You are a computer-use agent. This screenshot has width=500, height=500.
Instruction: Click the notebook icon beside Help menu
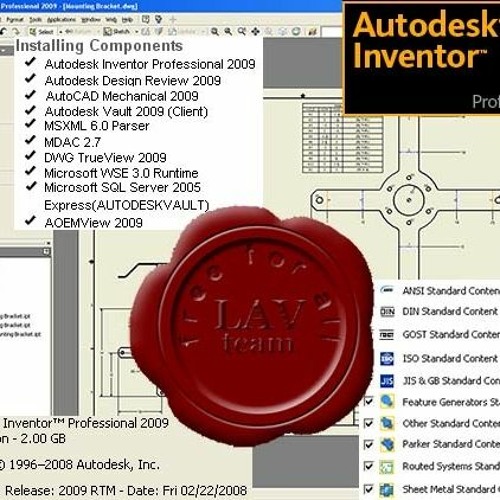point(146,19)
